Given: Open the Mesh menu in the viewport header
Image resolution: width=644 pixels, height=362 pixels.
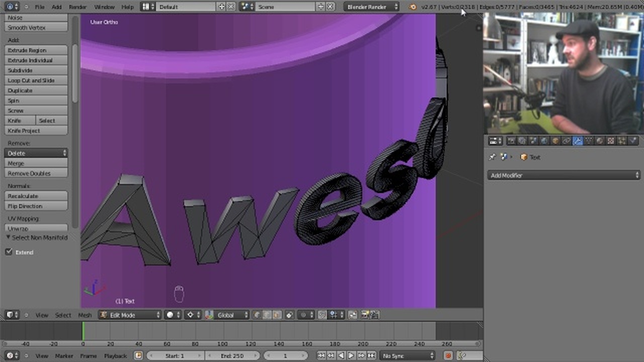Looking at the screenshot, I should pos(85,315).
